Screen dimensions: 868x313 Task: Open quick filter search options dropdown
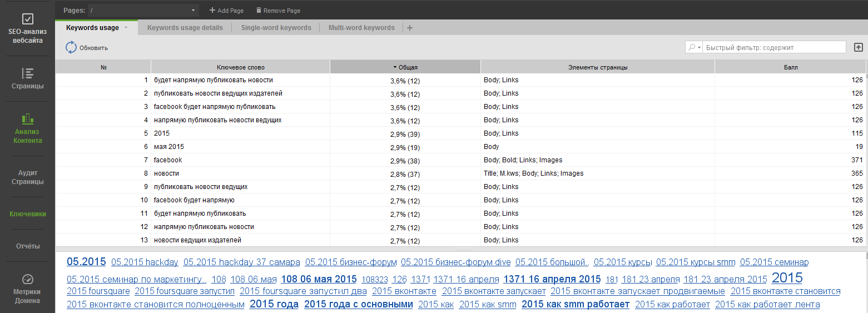[x=695, y=48]
